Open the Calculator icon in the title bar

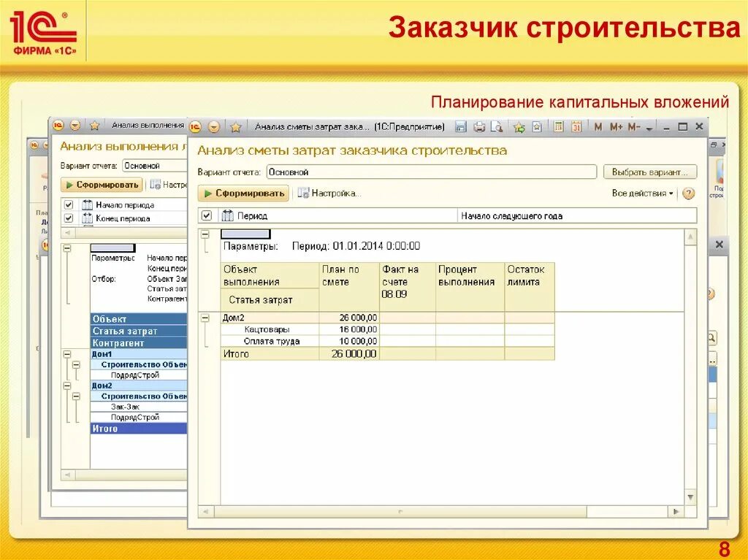click(x=559, y=127)
